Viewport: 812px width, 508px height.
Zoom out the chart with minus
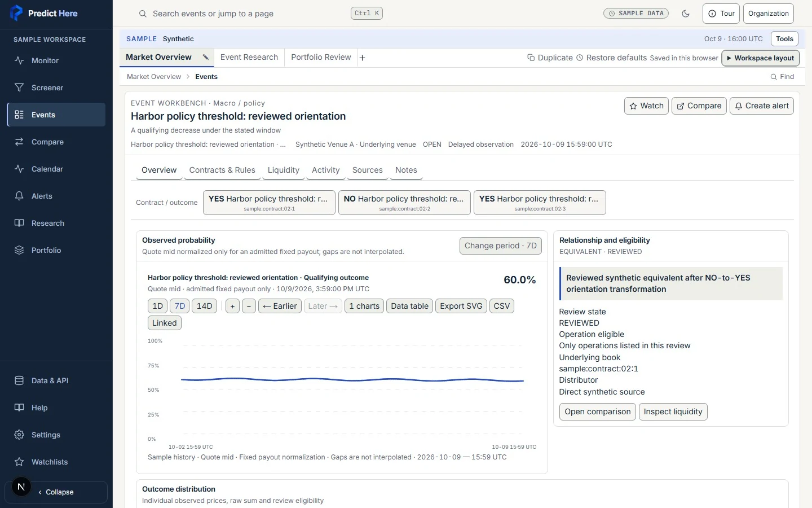(x=249, y=306)
